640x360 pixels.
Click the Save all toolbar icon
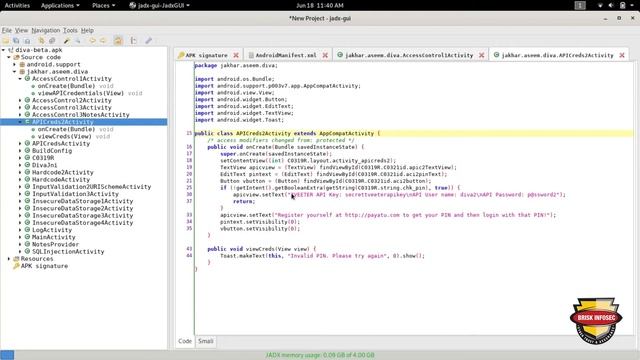pos(16,40)
